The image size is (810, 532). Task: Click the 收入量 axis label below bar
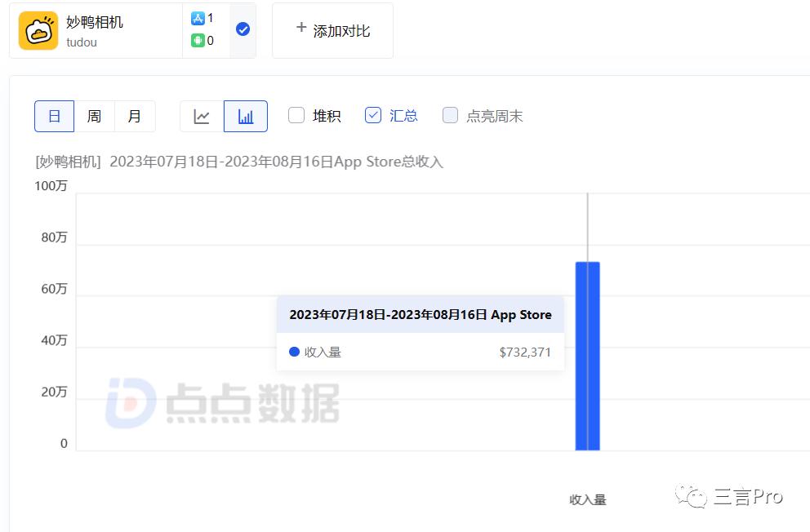(x=587, y=499)
